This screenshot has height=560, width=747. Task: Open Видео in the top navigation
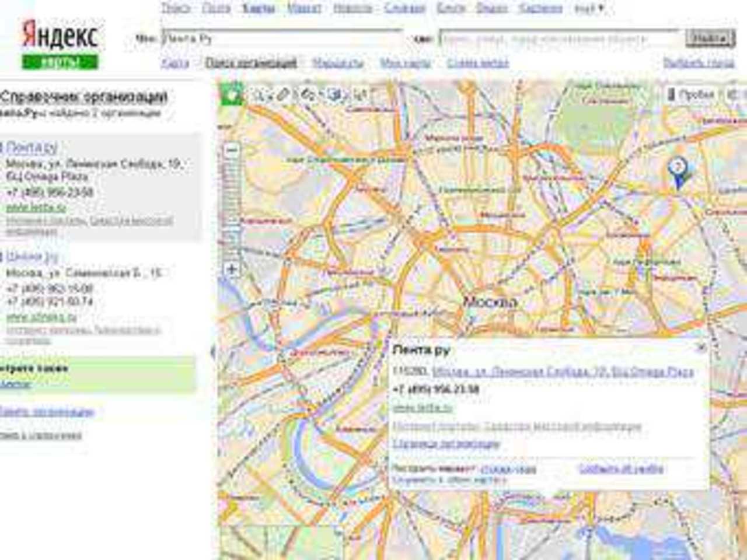pyautogui.click(x=491, y=8)
